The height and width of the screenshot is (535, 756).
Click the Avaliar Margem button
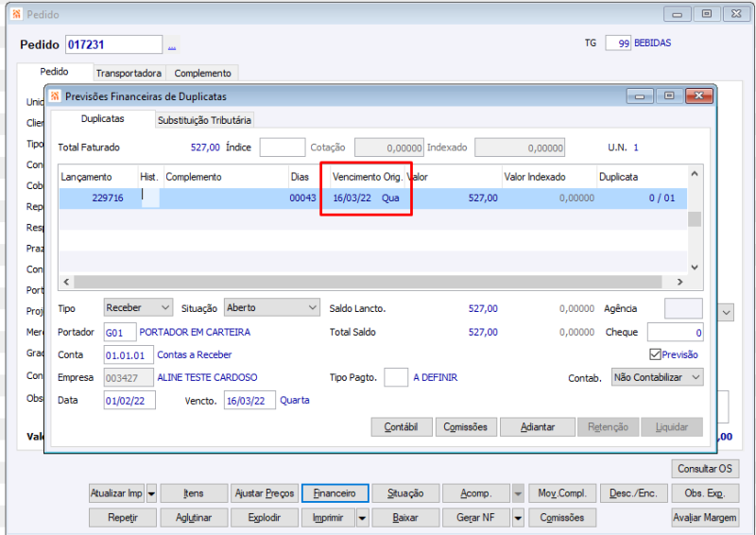pyautogui.click(x=705, y=518)
